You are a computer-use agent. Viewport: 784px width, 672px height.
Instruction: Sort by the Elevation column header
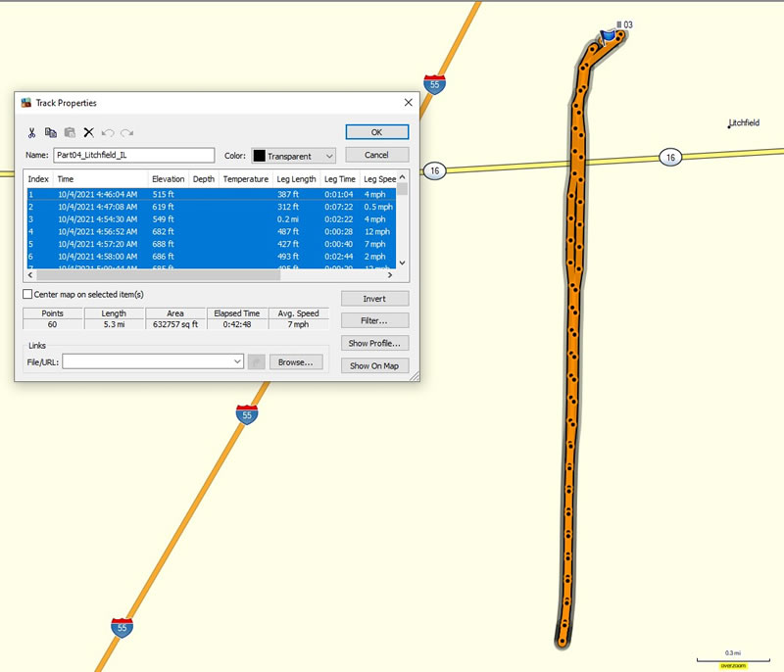tap(168, 179)
